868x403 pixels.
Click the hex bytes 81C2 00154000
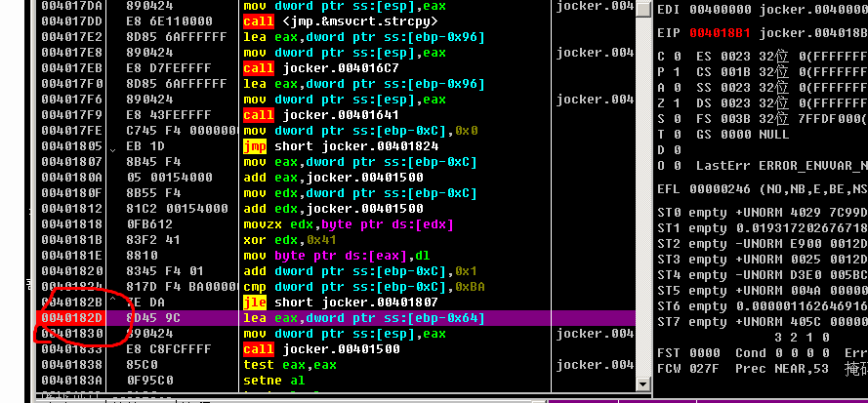(177, 209)
